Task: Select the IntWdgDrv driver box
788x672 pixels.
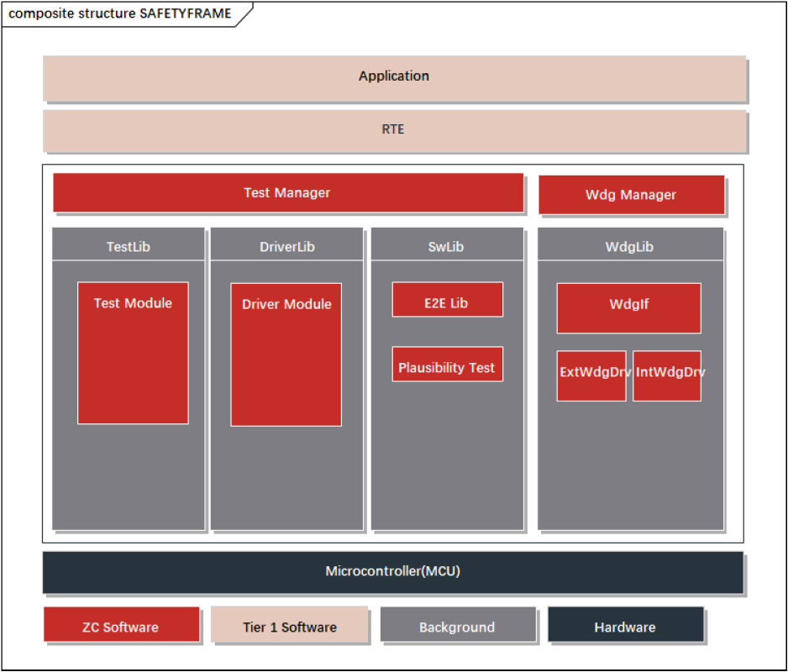Action: (x=666, y=375)
